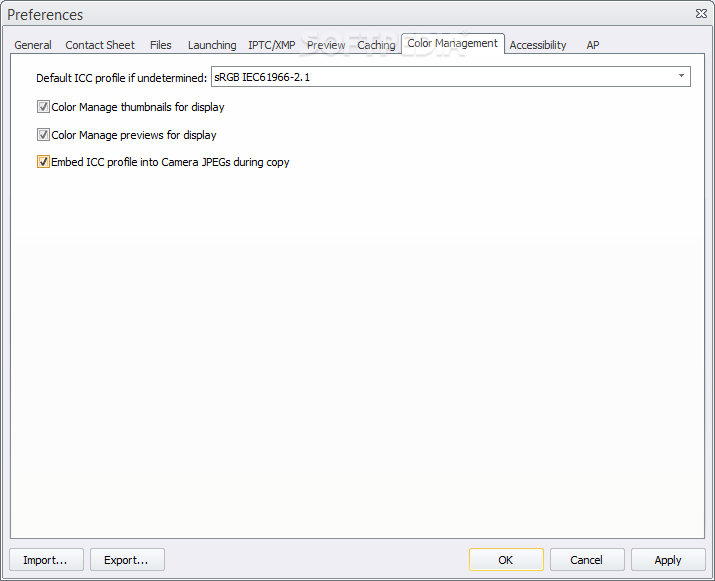The image size is (715, 581).
Task: Close the Preferences window
Action: [x=701, y=14]
